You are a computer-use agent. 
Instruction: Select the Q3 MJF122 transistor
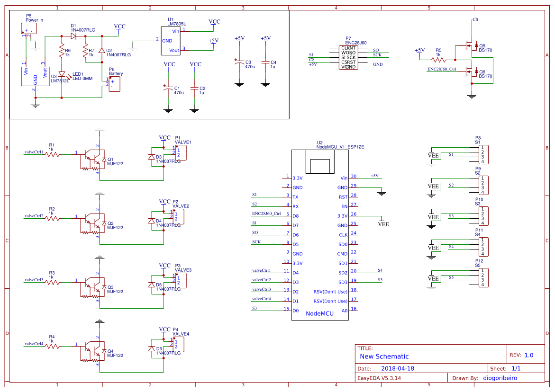click(x=93, y=287)
